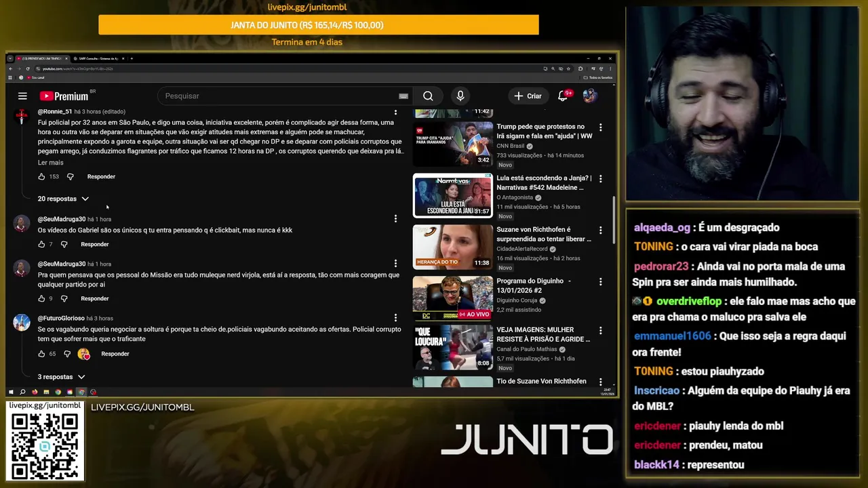Open the Chrome three-dot menu
Image resolution: width=868 pixels, height=488 pixels.
click(x=610, y=68)
